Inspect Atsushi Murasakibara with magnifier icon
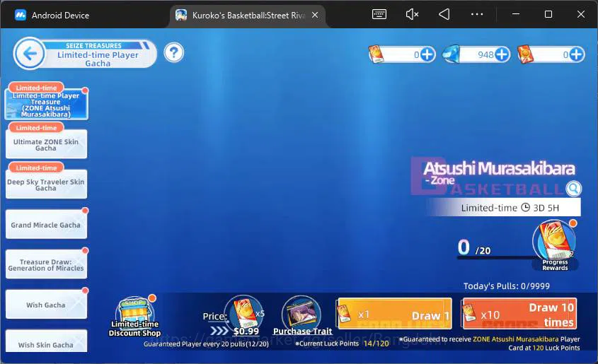 pos(573,188)
